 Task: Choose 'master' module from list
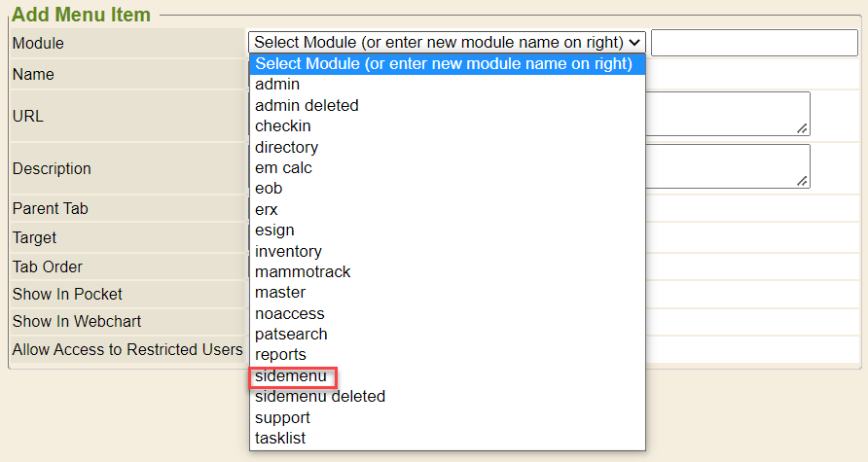(x=280, y=293)
